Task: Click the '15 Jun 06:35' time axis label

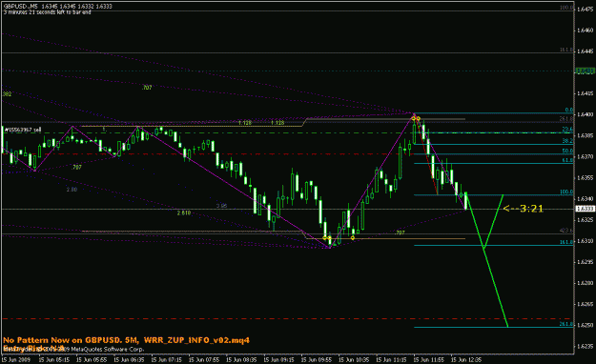Action: [130, 359]
